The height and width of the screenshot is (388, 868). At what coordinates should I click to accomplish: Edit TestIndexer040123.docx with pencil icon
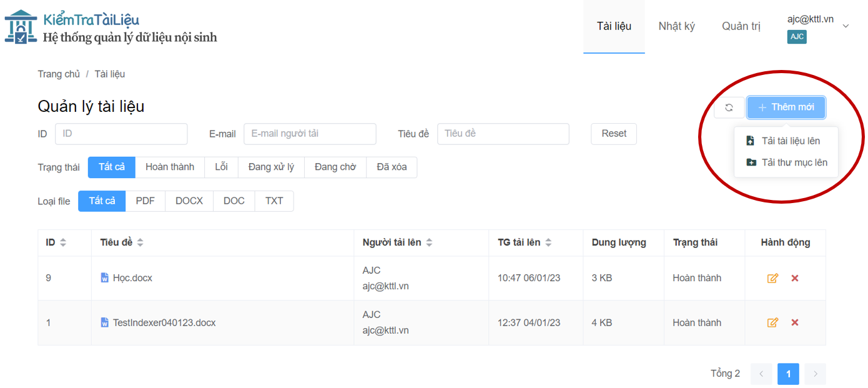[x=772, y=322]
